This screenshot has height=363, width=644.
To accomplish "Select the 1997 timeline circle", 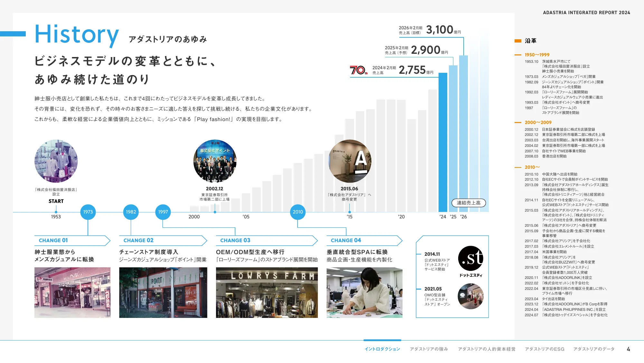I will point(163,212).
